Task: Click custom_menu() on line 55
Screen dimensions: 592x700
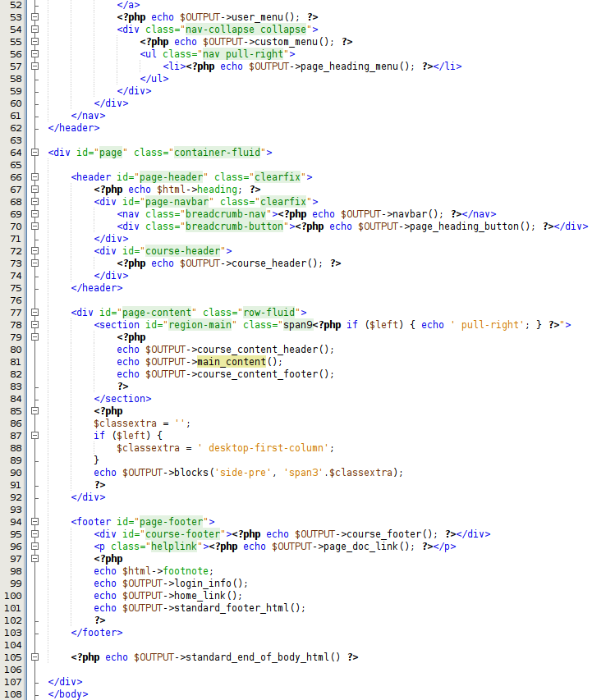Action: point(291,42)
